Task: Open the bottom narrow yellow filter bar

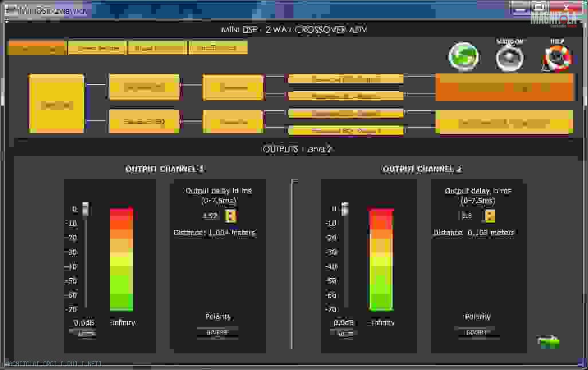Action: 346,130
